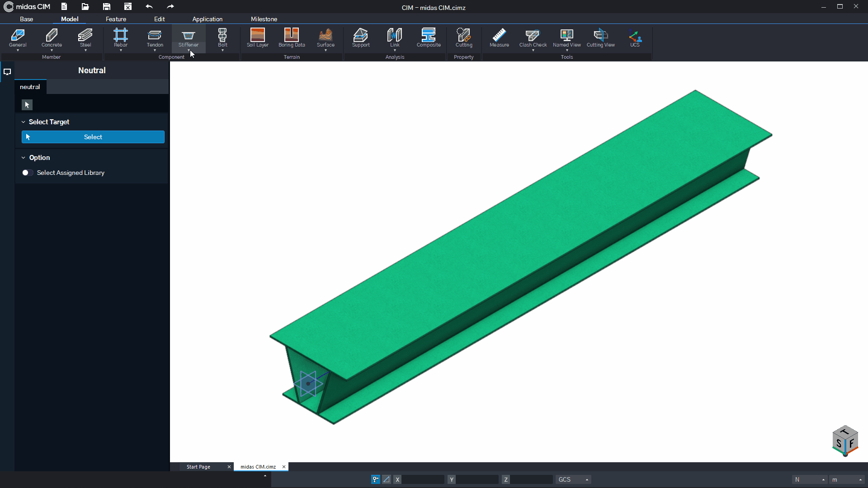Collapse the Select Target section

24,122
